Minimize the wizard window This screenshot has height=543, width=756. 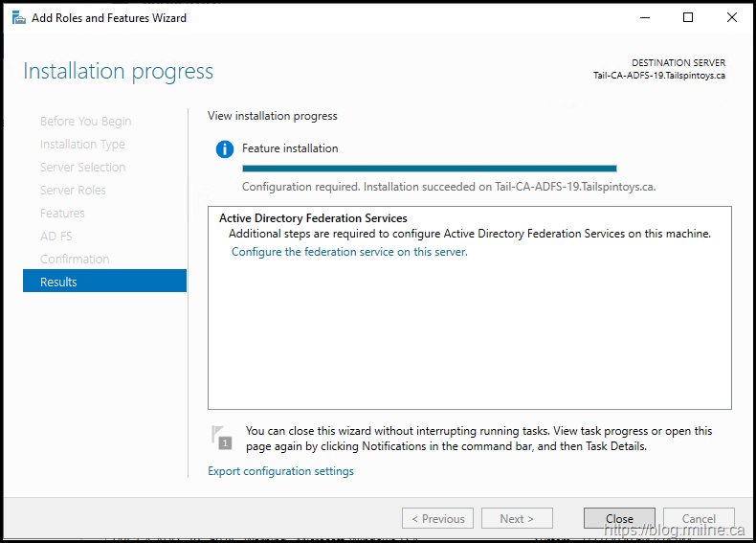coord(643,17)
